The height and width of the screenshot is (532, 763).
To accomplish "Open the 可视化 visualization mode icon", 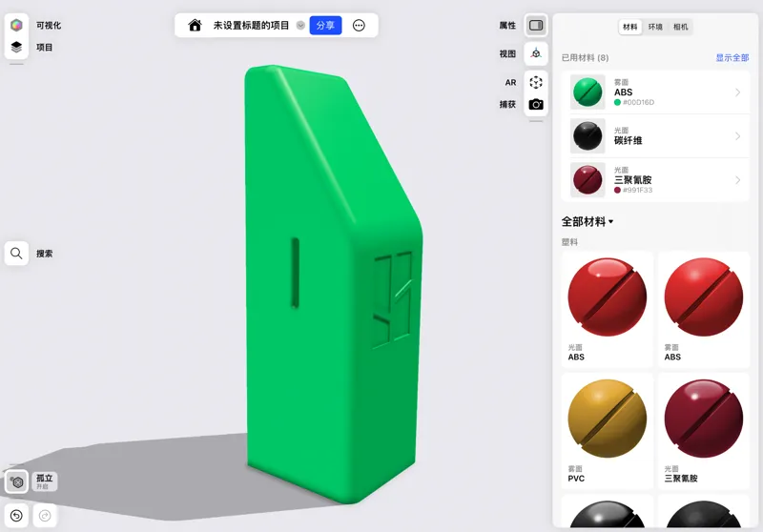I will [x=16, y=25].
